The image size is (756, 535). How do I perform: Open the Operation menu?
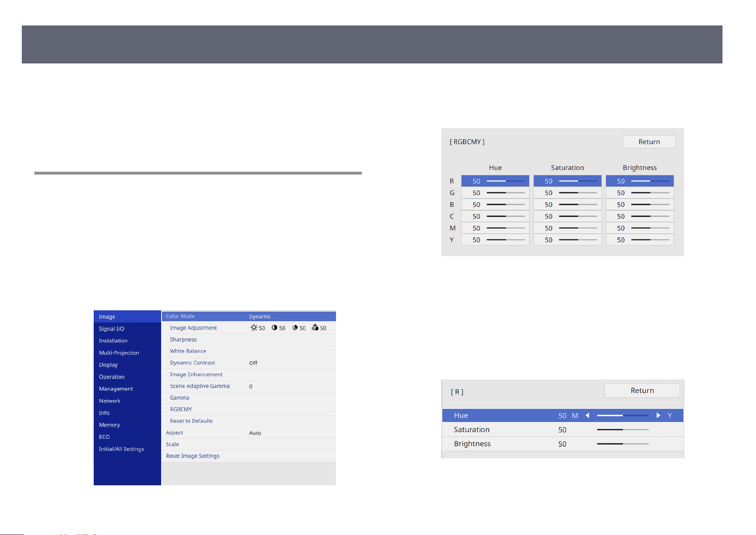click(x=127, y=377)
